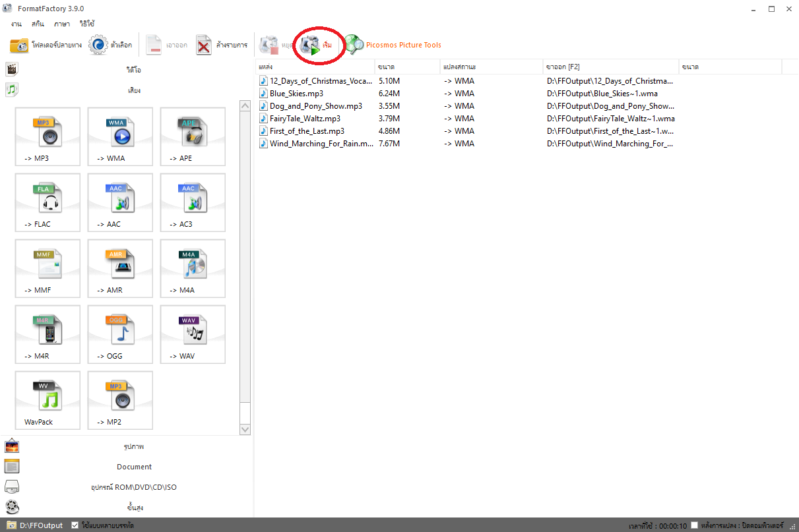The image size is (799, 532).
Task: Click the 4.86M size cell
Action: click(x=389, y=131)
